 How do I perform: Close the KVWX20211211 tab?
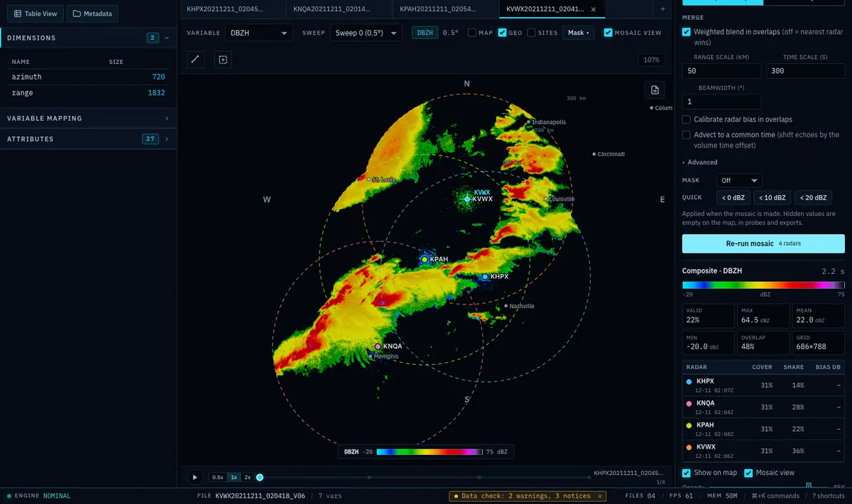[x=593, y=9]
